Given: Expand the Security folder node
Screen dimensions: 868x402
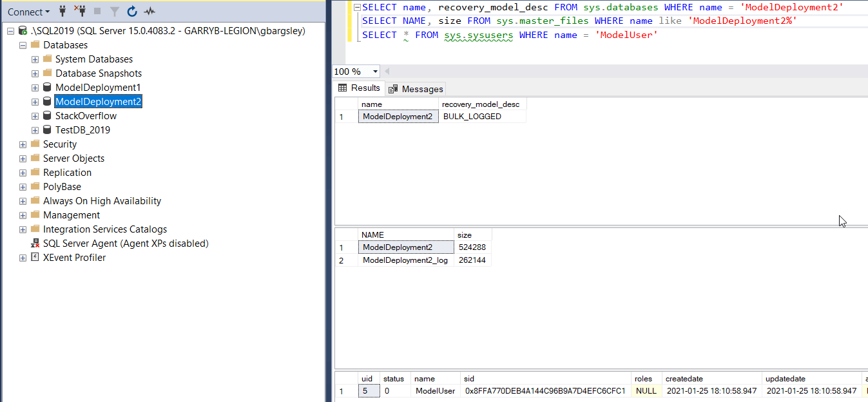Looking at the screenshot, I should pos(23,144).
